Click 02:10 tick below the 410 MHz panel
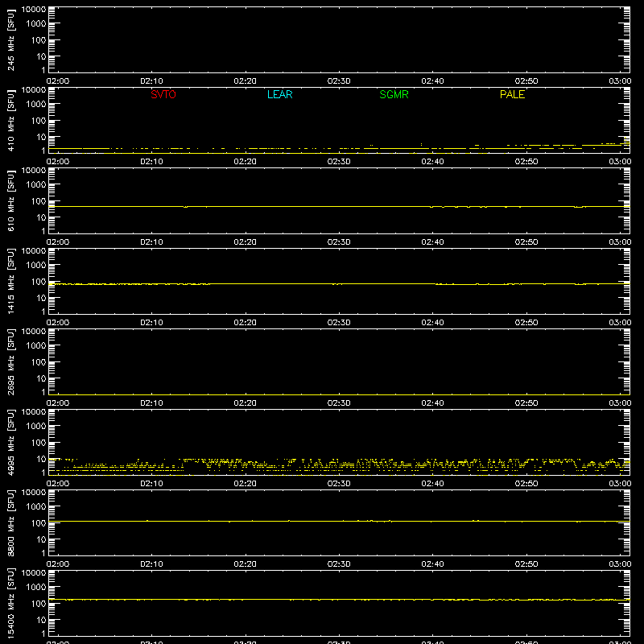This screenshot has height=644, width=644. [x=151, y=162]
